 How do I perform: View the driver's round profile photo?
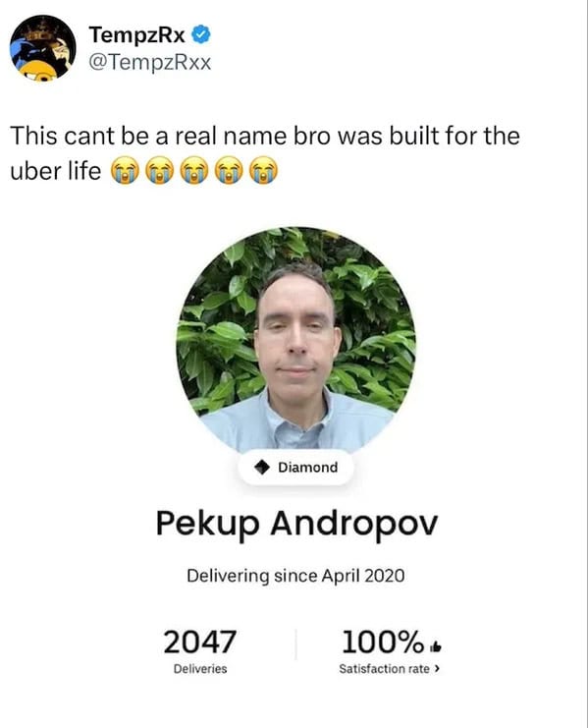point(295,339)
